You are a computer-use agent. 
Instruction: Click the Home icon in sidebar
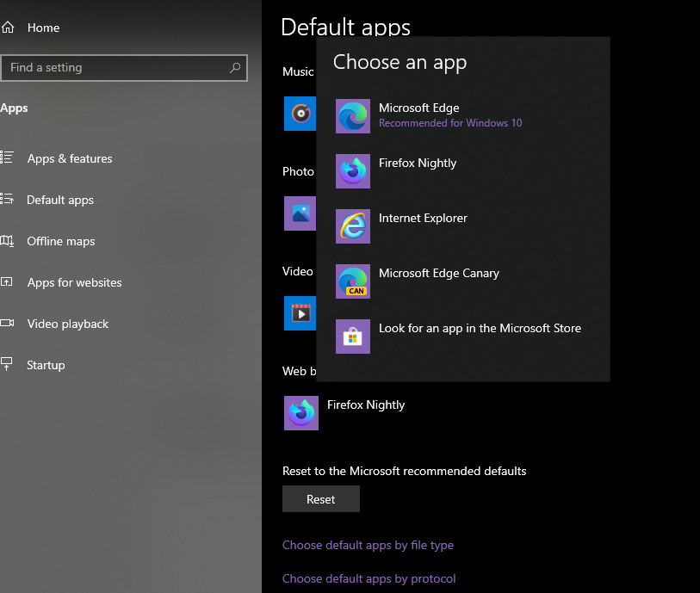tap(8, 28)
